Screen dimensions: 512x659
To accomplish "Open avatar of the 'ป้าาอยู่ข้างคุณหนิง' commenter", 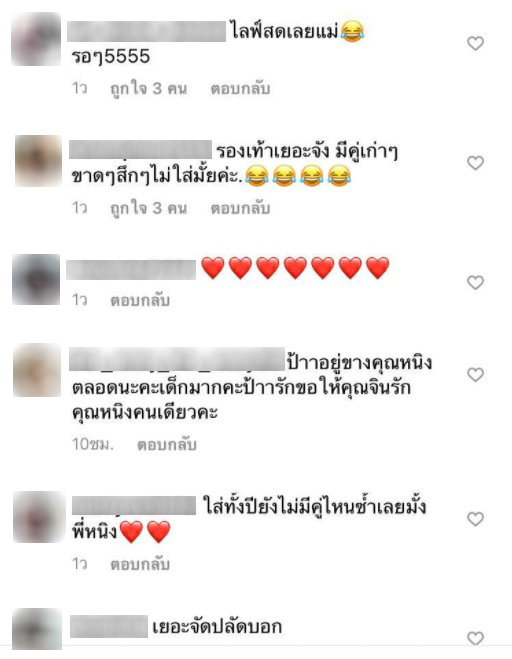I will (x=37, y=370).
